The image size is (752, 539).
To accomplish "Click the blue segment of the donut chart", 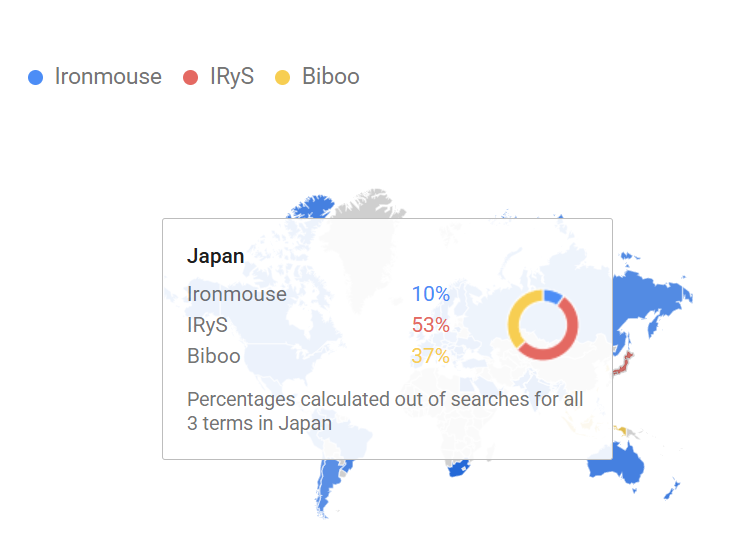I will (x=552, y=296).
